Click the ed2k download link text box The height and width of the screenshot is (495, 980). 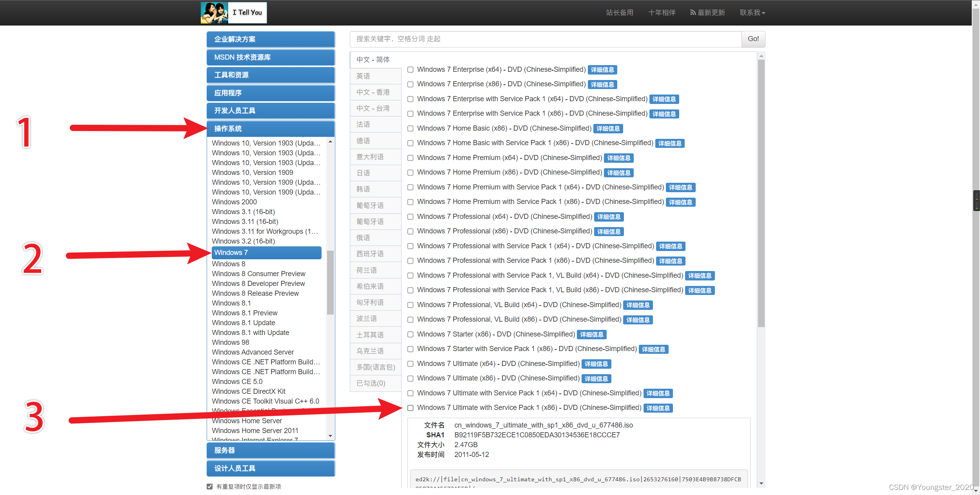[x=578, y=479]
